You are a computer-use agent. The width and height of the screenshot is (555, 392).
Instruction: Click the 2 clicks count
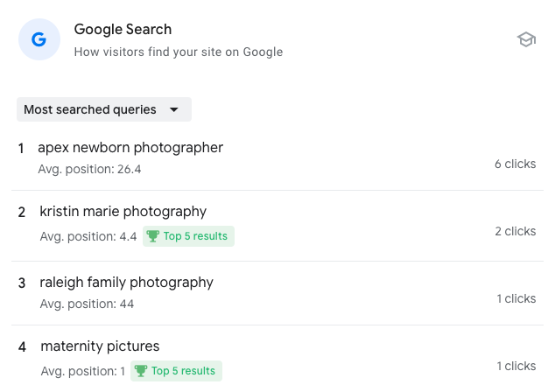click(515, 231)
